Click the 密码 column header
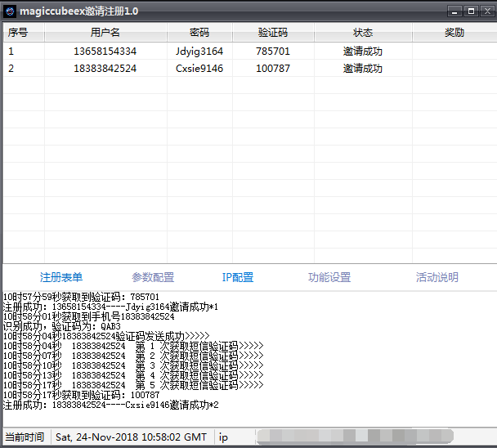This screenshot has width=497, height=448. (x=199, y=33)
